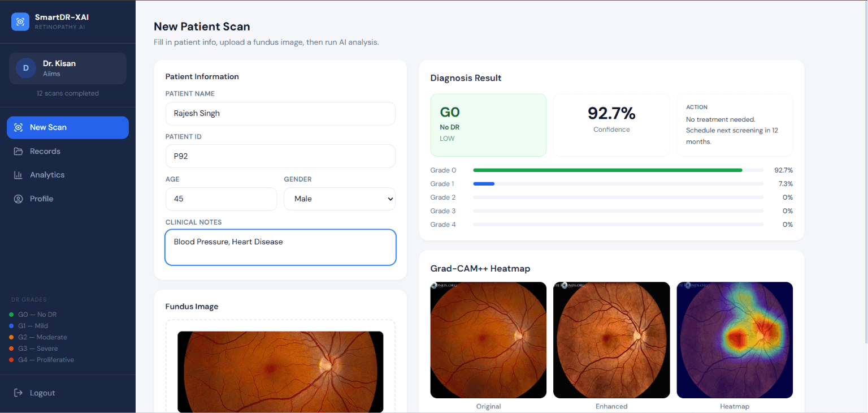Click the Records folder icon

pos(19,151)
